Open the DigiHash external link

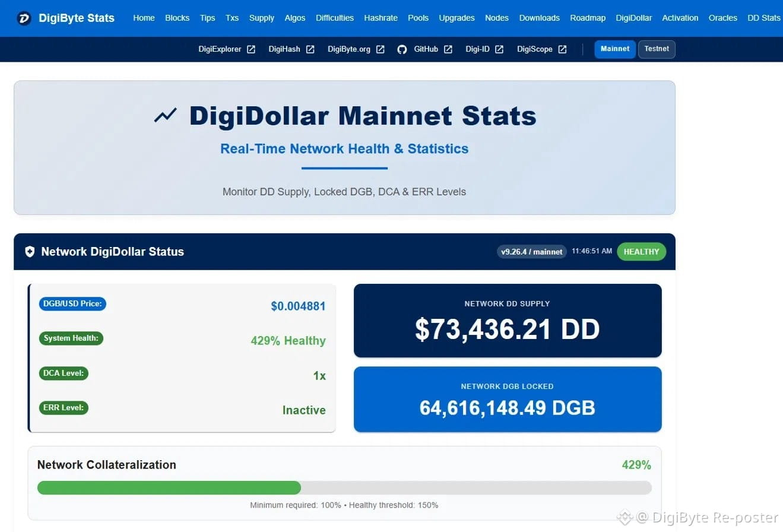[284, 49]
